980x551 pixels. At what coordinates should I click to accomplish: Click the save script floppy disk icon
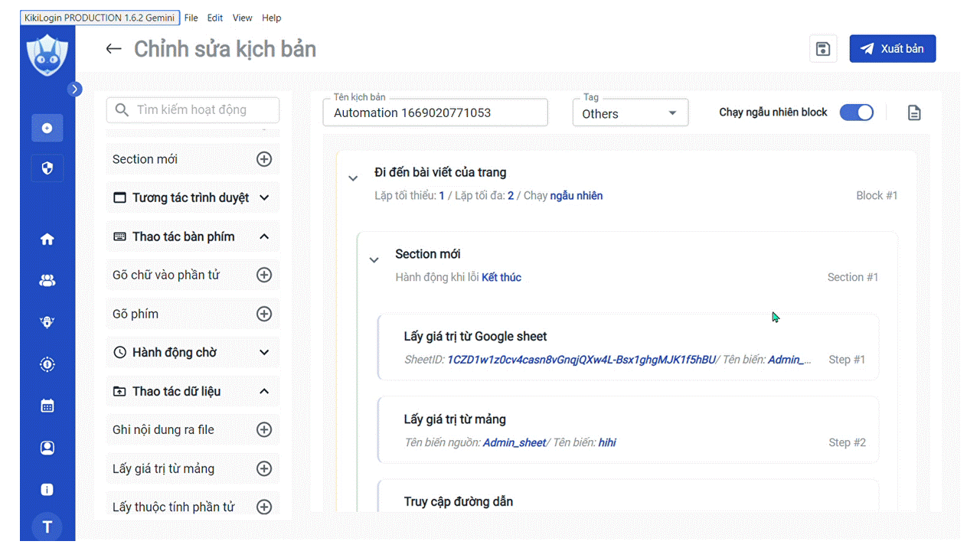[x=822, y=48]
